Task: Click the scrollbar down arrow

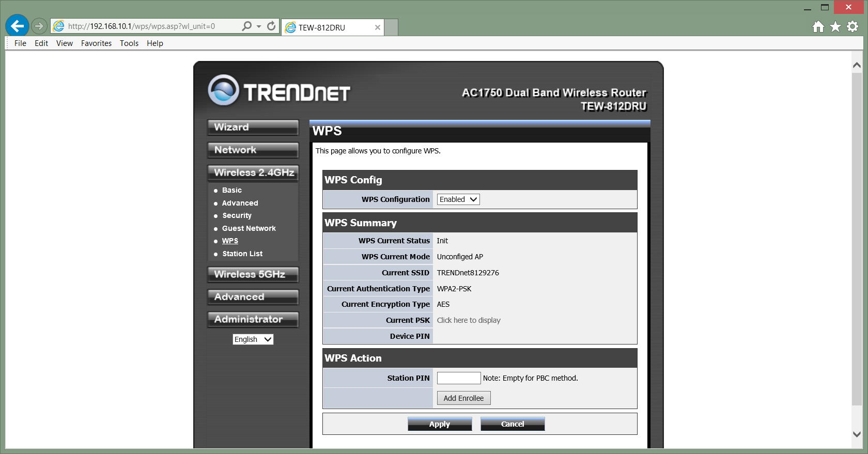Action: [857, 434]
